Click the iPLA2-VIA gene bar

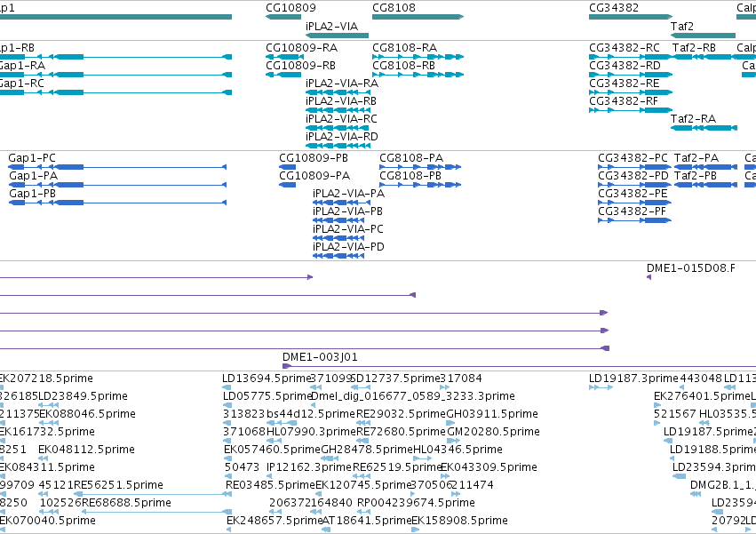point(337,36)
